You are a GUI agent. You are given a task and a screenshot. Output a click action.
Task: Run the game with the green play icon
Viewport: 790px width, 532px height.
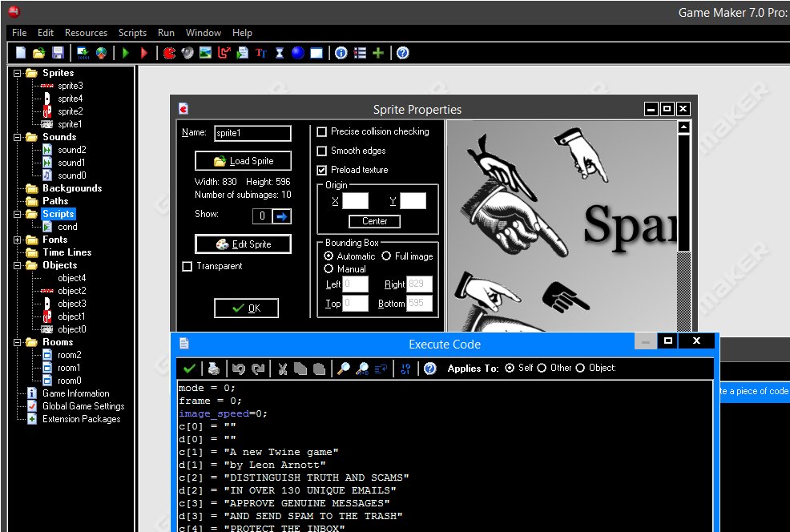[125, 53]
